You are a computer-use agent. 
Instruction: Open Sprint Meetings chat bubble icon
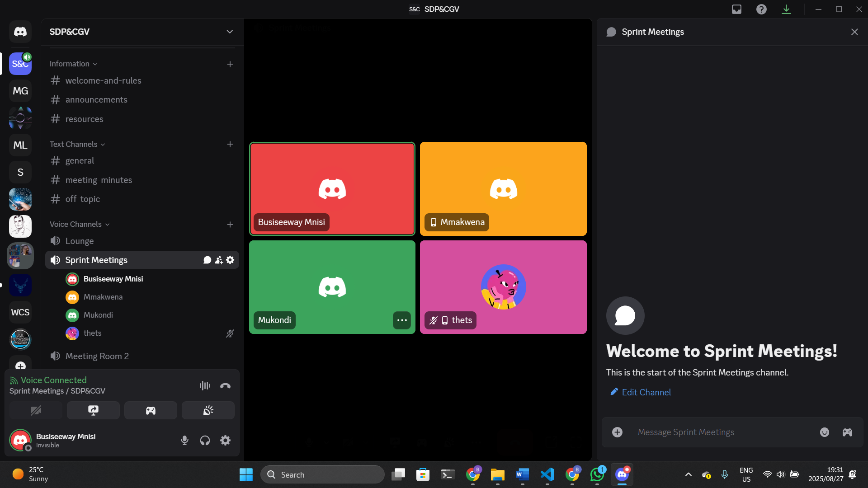click(207, 260)
